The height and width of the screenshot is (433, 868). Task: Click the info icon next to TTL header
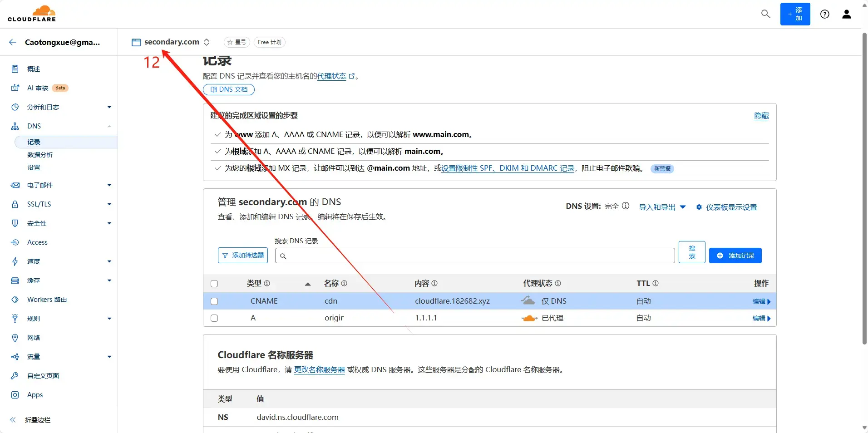(656, 283)
